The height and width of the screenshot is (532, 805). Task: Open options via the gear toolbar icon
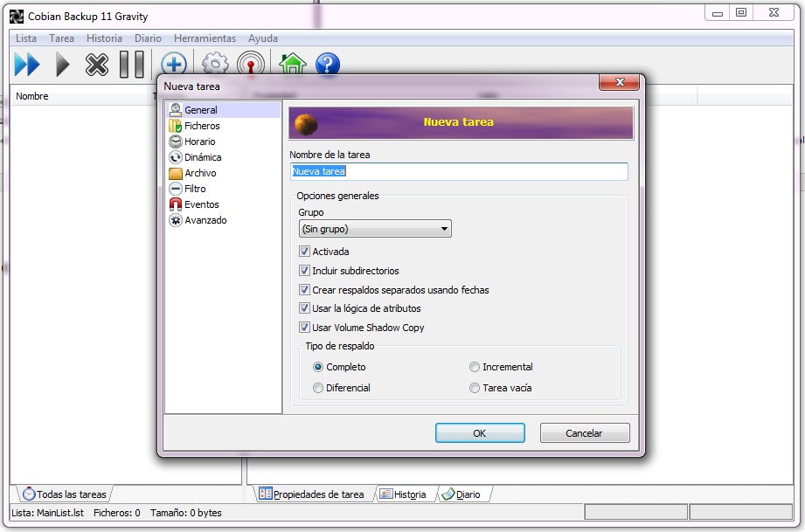tap(215, 65)
